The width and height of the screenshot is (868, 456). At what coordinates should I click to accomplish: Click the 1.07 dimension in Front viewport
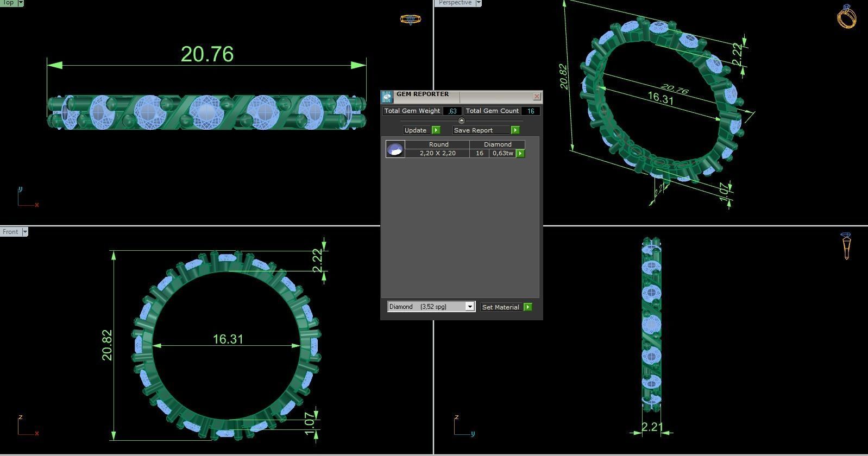click(310, 423)
